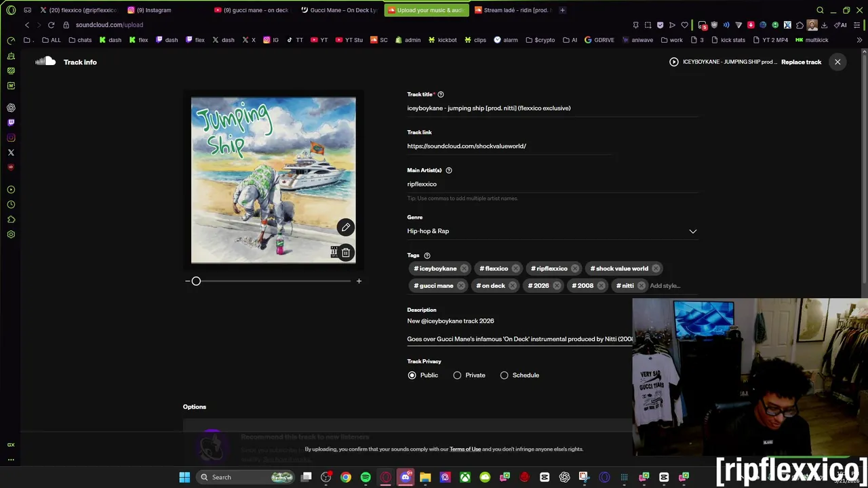Switch to the flexxico X tab

(x=78, y=10)
